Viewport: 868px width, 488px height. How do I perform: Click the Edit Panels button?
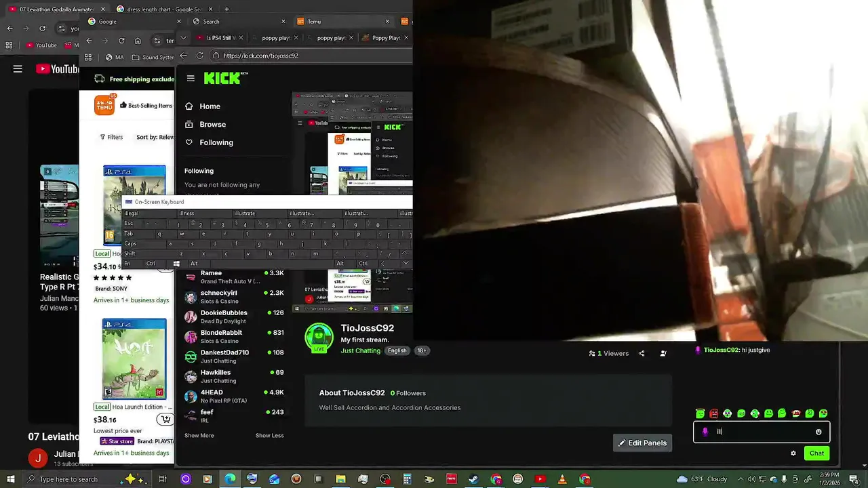[642, 443]
